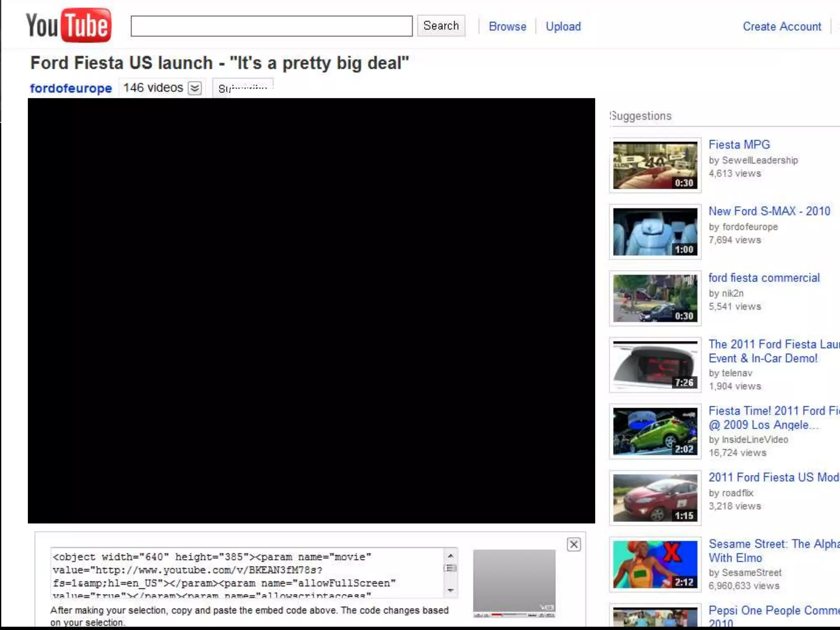Click the embed code text area
This screenshot has height=630, width=840.
(246, 573)
